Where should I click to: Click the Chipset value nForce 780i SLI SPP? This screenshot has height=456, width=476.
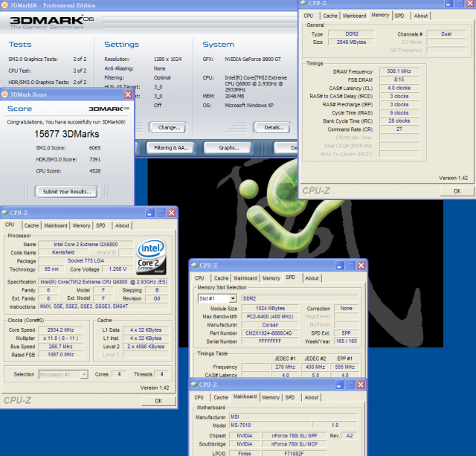click(x=295, y=436)
